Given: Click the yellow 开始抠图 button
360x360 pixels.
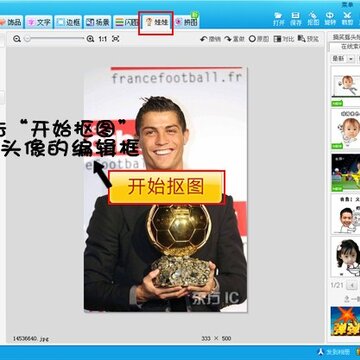Looking at the screenshot, I should 166,187.
